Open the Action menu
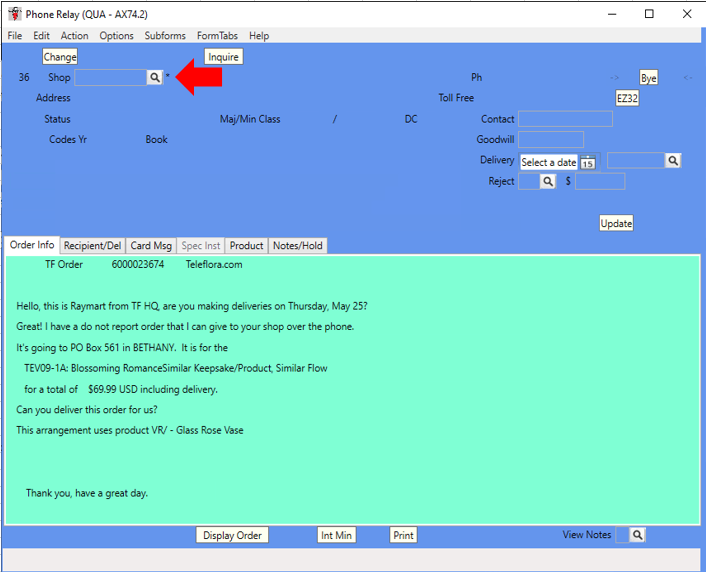The image size is (706, 572). click(75, 36)
